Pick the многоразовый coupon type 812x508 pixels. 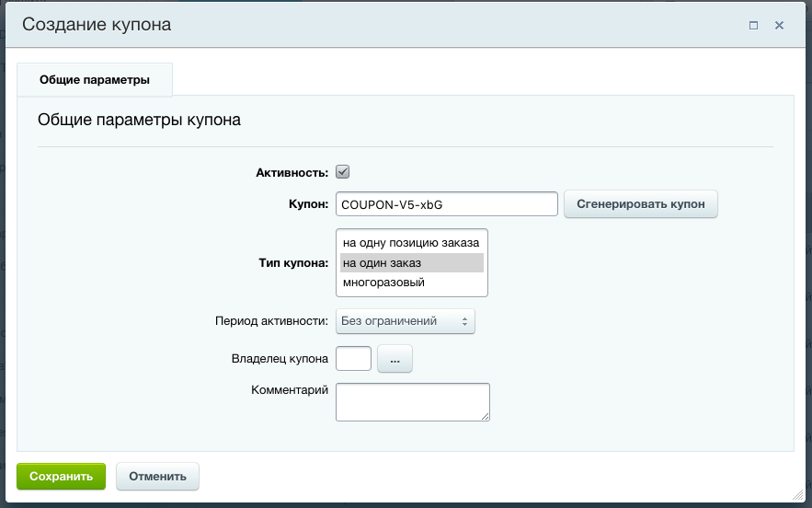tap(411, 283)
